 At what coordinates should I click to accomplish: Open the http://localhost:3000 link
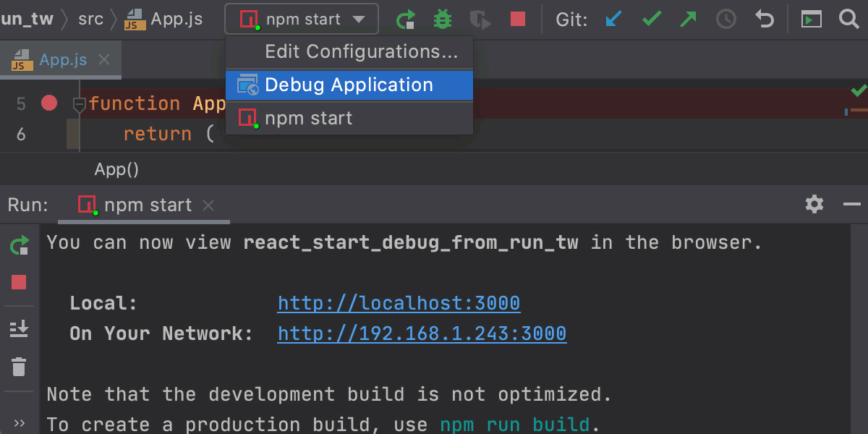pos(399,303)
